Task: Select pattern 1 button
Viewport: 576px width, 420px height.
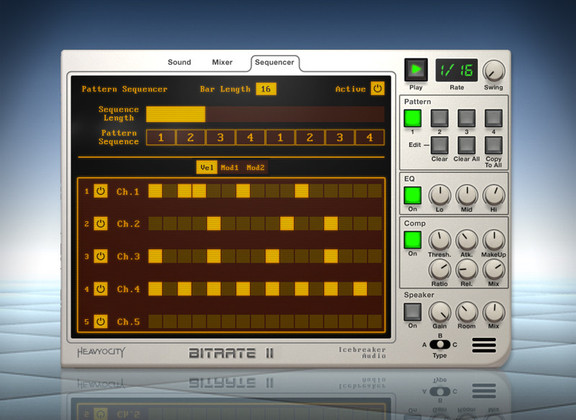Action: 413,118
